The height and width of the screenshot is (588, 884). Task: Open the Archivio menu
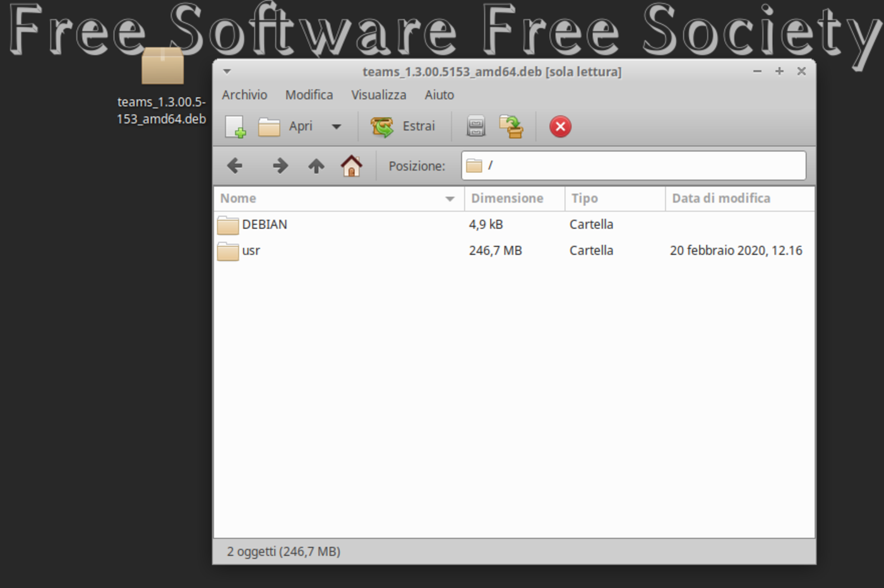(x=244, y=95)
